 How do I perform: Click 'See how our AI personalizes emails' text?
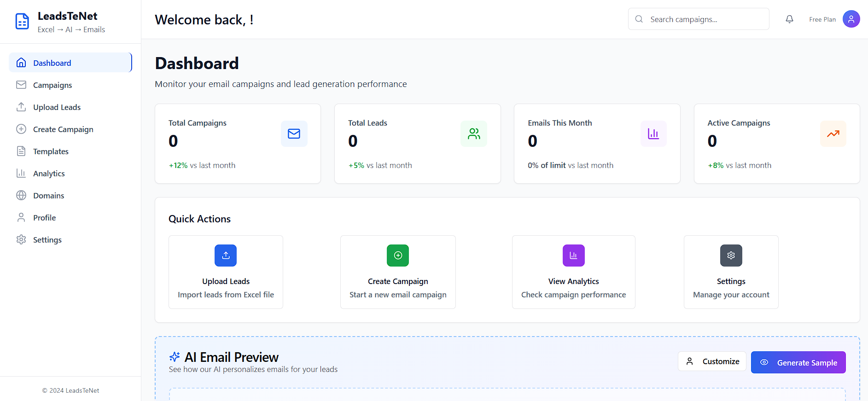coord(253,369)
